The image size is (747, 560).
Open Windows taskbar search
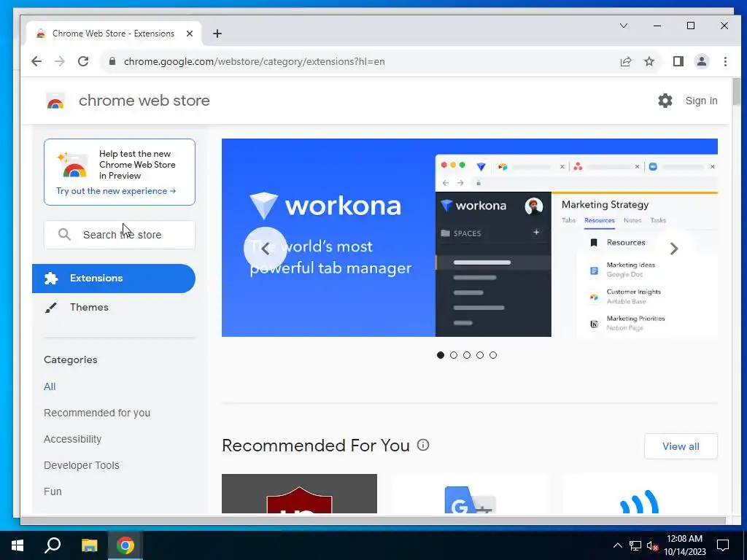click(x=53, y=545)
